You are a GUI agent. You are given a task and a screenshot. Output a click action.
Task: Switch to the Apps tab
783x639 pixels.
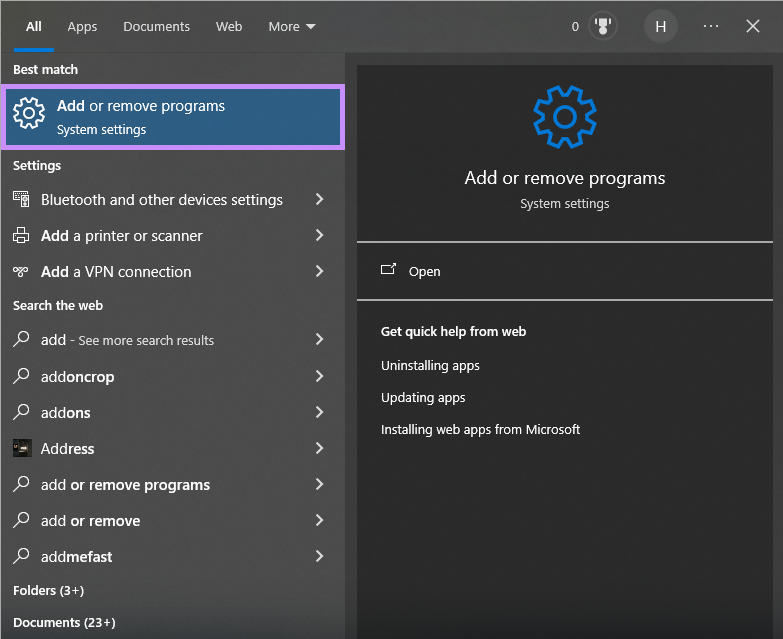click(82, 26)
